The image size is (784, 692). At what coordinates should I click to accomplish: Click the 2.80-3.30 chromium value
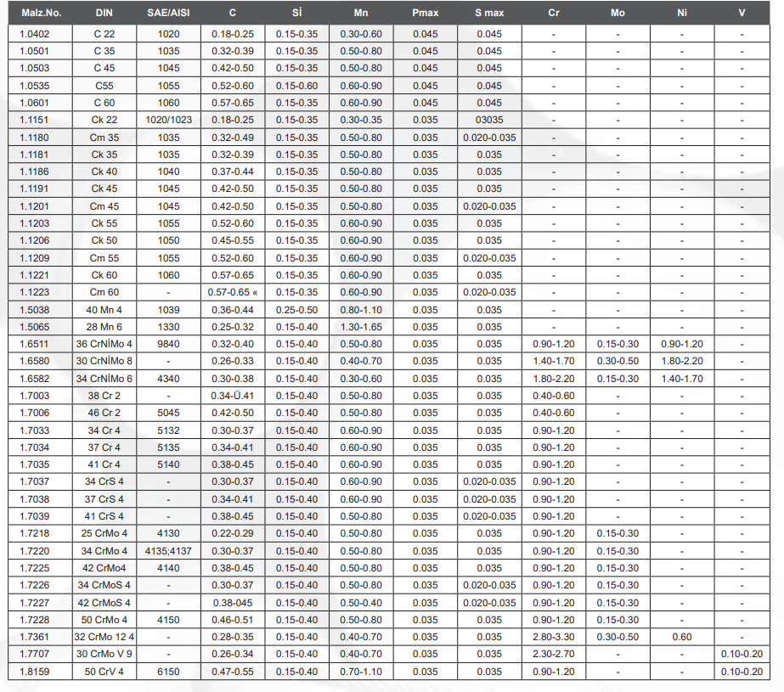[x=553, y=637]
